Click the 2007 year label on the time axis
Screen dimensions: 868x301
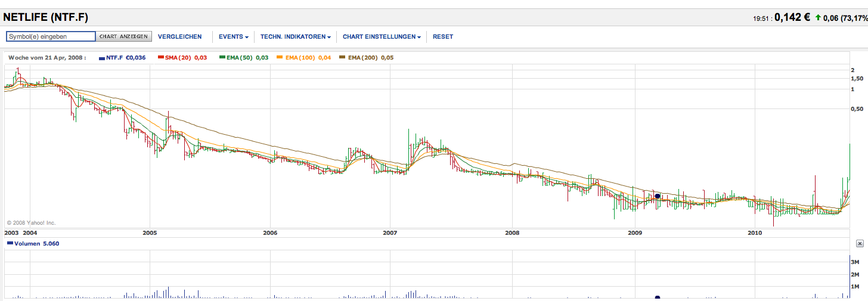[390, 232]
